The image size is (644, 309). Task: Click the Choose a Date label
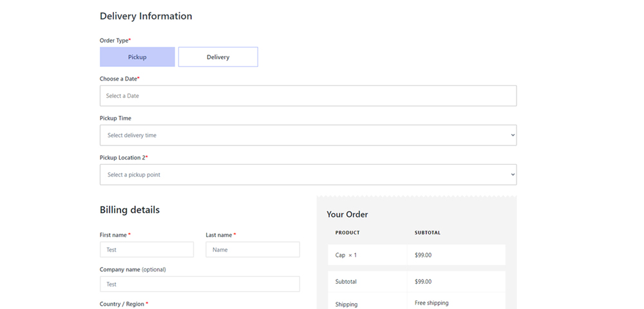pos(118,79)
